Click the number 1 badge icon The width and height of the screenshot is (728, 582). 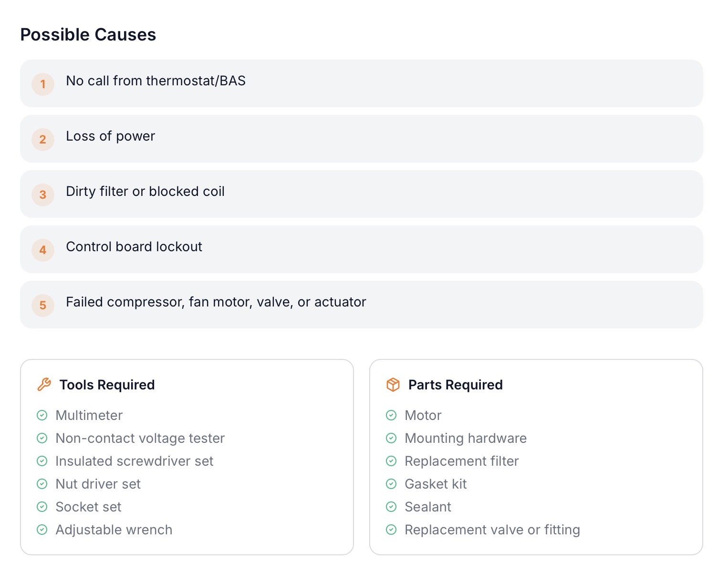pos(43,84)
